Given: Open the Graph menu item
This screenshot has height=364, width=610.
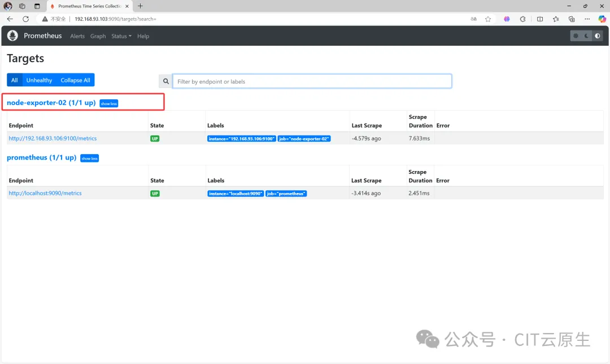Looking at the screenshot, I should tap(98, 36).
